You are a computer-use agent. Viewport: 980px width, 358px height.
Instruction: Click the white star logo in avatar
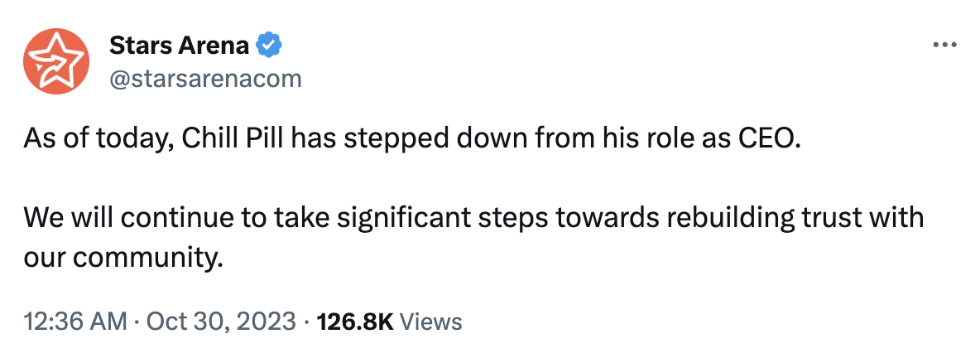(55, 61)
